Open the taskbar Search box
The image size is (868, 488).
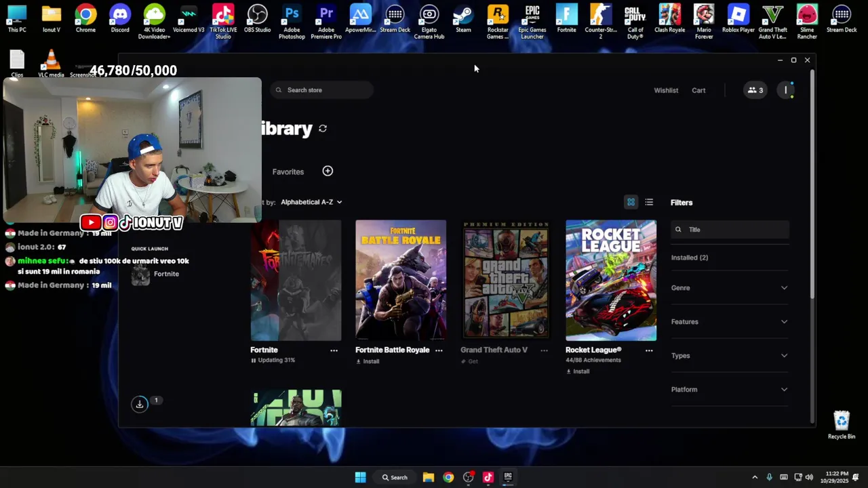coord(394,477)
